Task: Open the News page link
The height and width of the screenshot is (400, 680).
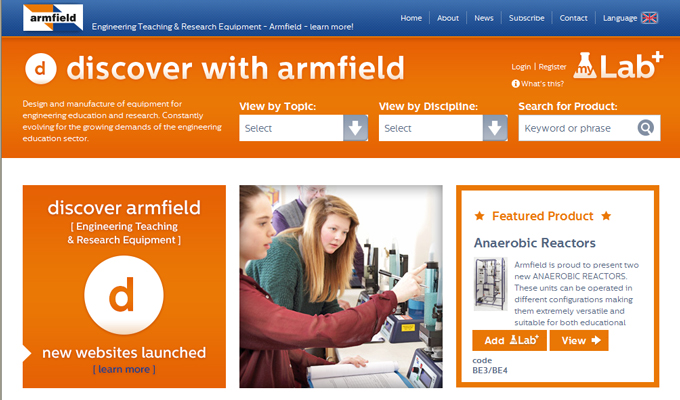Action: click(484, 18)
